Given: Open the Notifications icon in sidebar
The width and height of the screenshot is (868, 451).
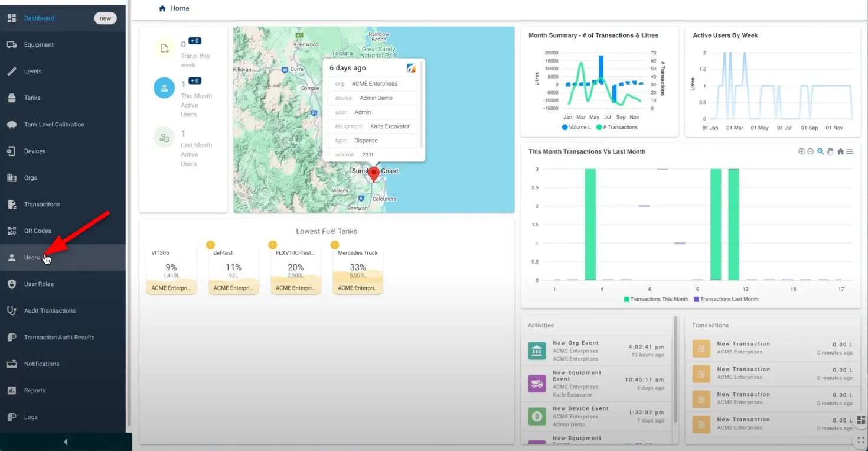Looking at the screenshot, I should pos(11,364).
